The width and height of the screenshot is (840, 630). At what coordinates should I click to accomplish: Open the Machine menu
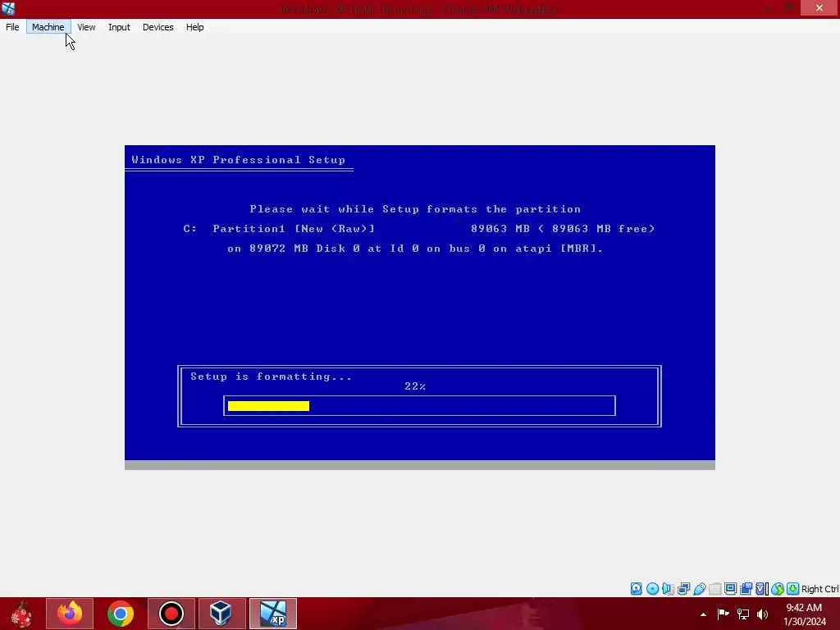(48, 27)
